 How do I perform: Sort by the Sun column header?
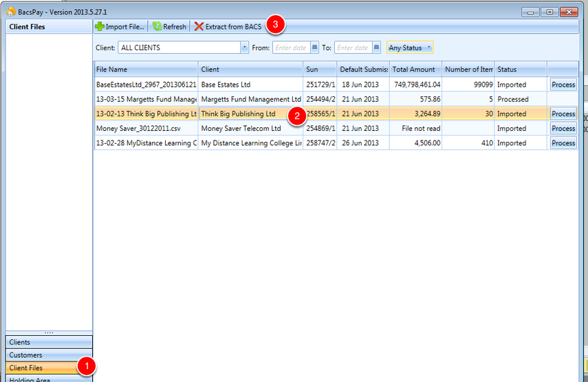click(320, 70)
